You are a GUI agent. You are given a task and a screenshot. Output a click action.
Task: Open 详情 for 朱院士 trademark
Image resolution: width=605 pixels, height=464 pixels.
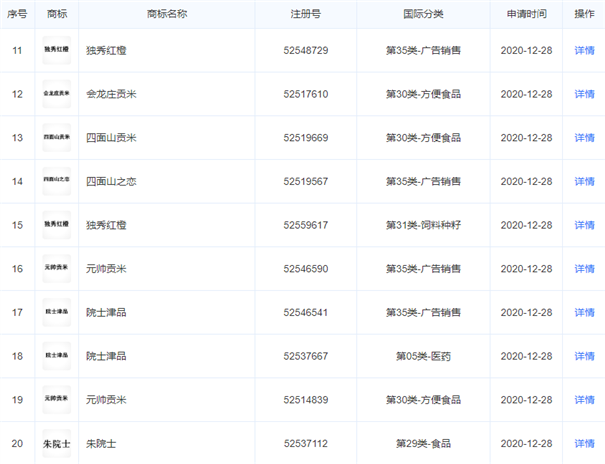584,443
